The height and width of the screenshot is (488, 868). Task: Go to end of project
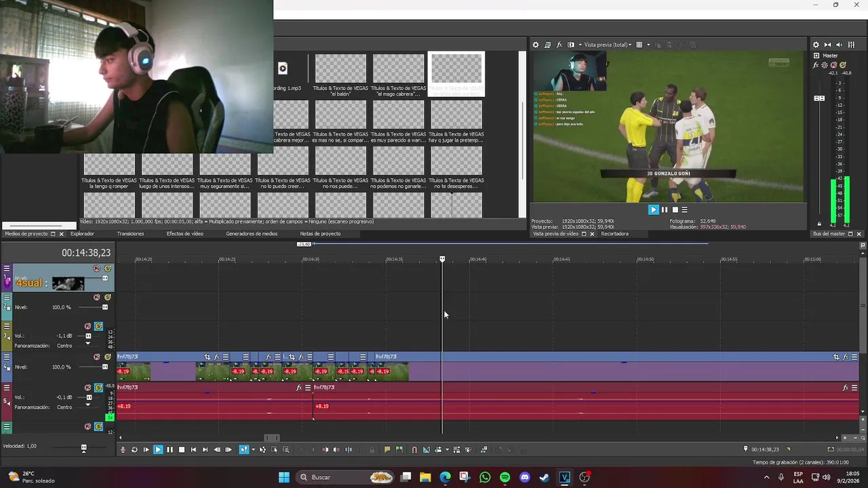205,449
